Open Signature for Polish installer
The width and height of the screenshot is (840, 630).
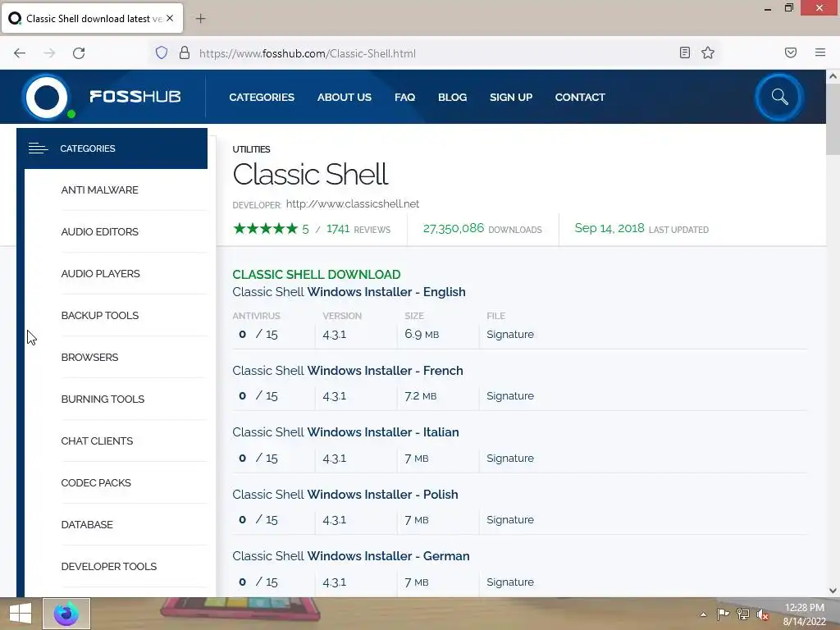pyautogui.click(x=510, y=519)
